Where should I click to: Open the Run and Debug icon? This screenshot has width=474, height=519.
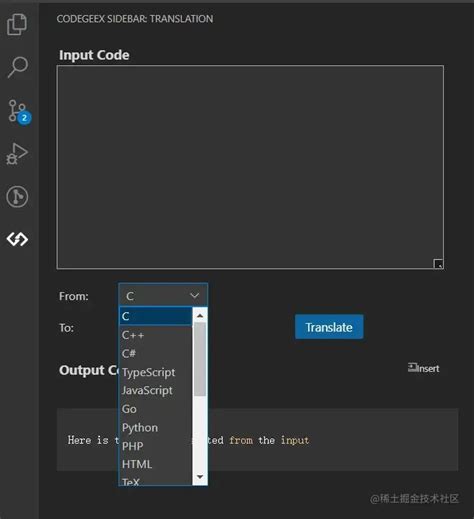pos(17,154)
